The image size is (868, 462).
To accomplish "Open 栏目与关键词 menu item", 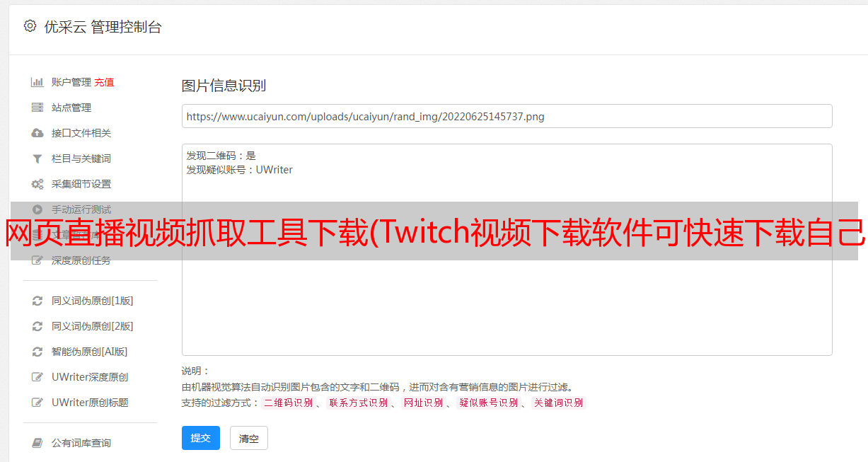I will click(81, 158).
